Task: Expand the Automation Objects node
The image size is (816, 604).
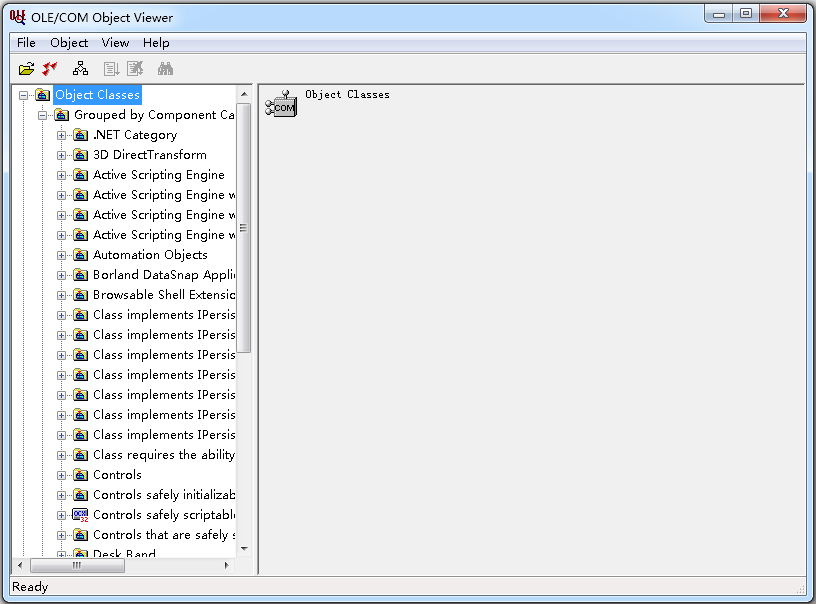Action: pos(62,255)
